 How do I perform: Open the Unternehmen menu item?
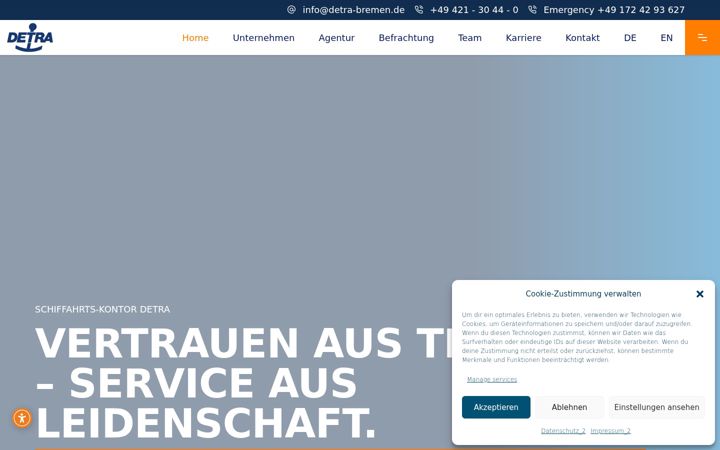point(263,38)
